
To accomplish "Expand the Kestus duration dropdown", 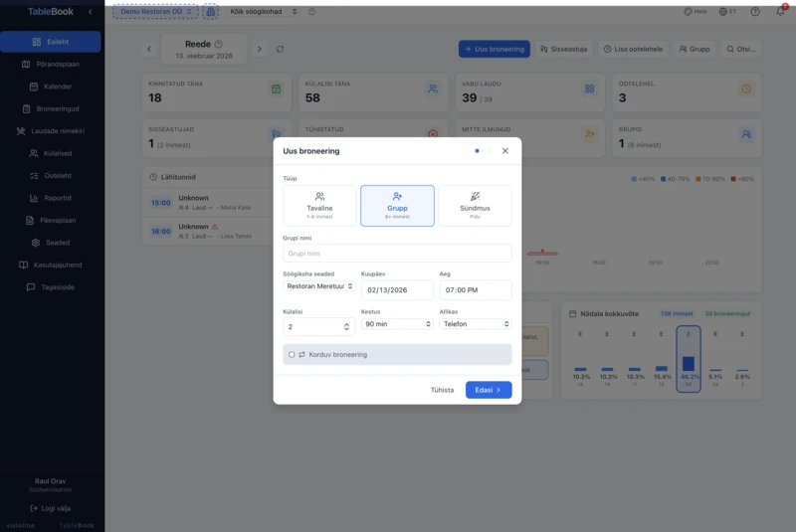I will (x=397, y=324).
